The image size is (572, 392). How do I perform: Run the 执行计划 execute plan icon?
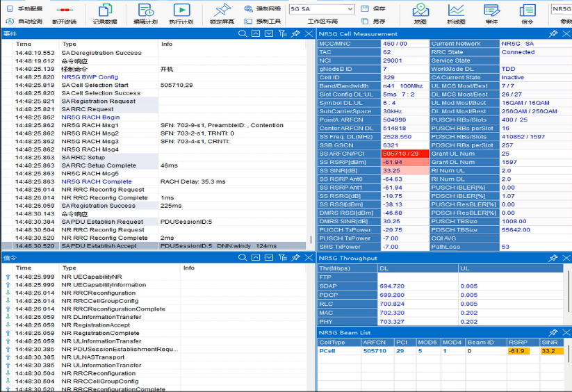click(x=181, y=10)
